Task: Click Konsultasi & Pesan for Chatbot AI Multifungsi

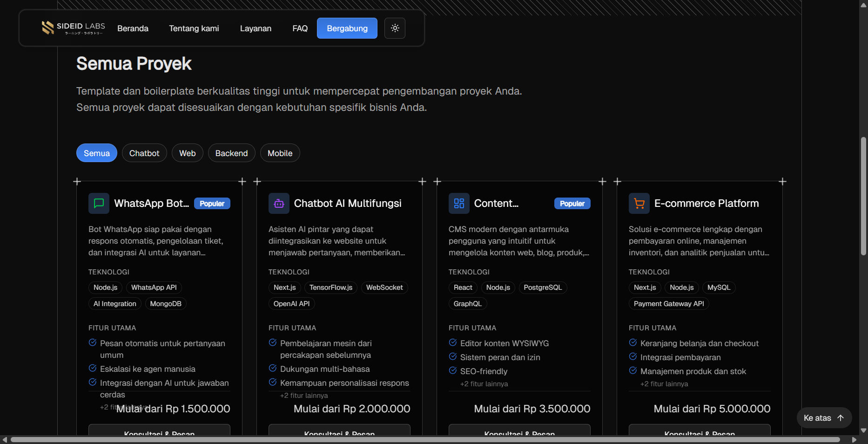Action: [x=339, y=430]
